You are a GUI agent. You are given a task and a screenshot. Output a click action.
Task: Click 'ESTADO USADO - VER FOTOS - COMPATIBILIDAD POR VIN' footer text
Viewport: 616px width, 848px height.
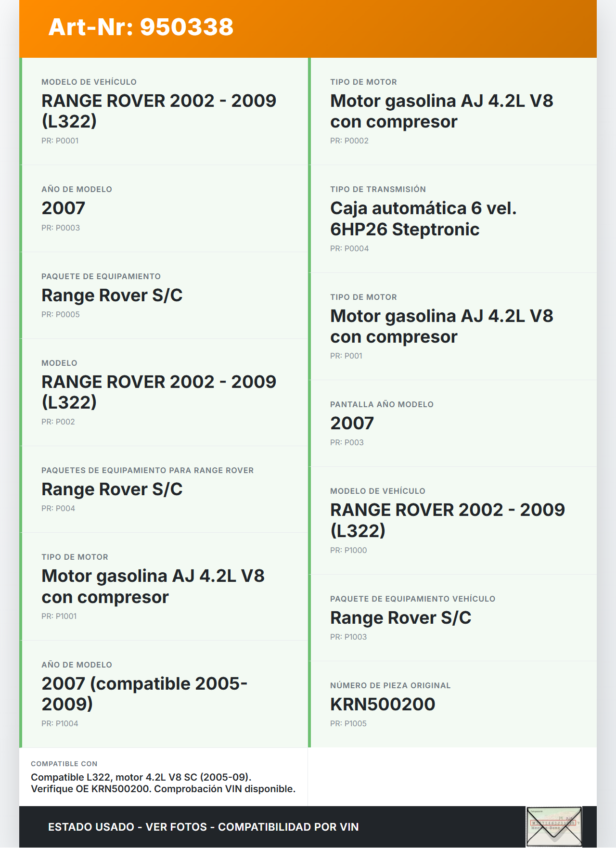(204, 827)
